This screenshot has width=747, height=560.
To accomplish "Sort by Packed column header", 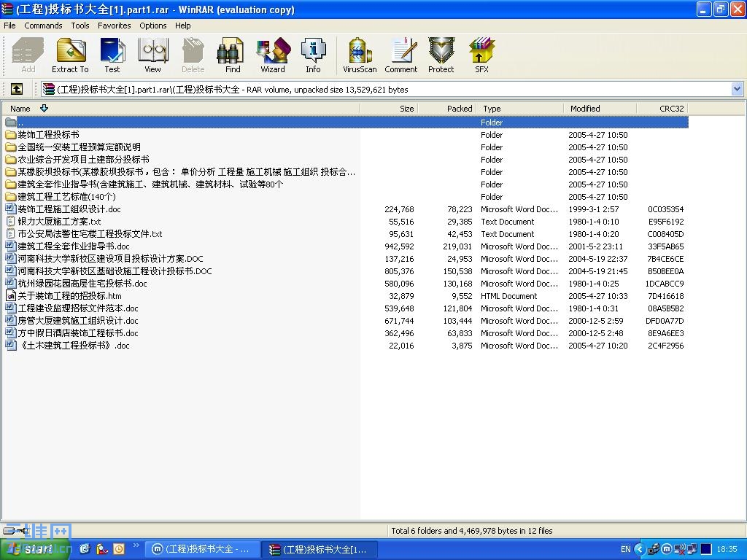I will click(x=447, y=109).
